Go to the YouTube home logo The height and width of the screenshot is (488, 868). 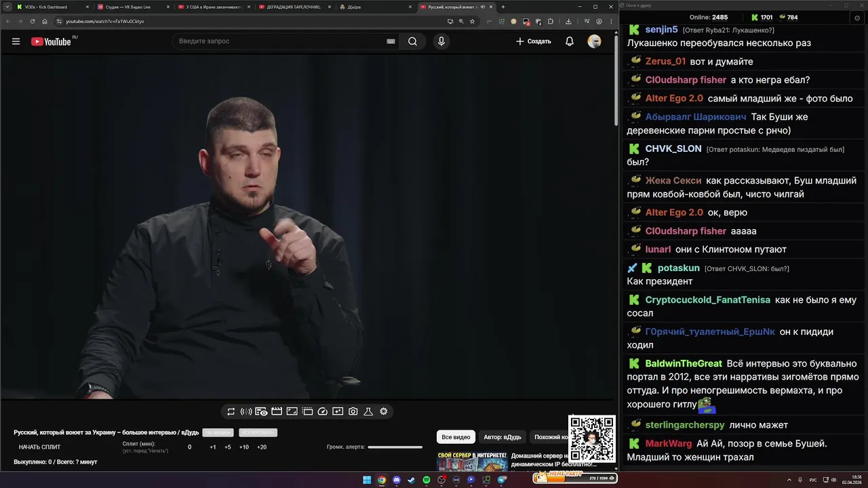51,41
